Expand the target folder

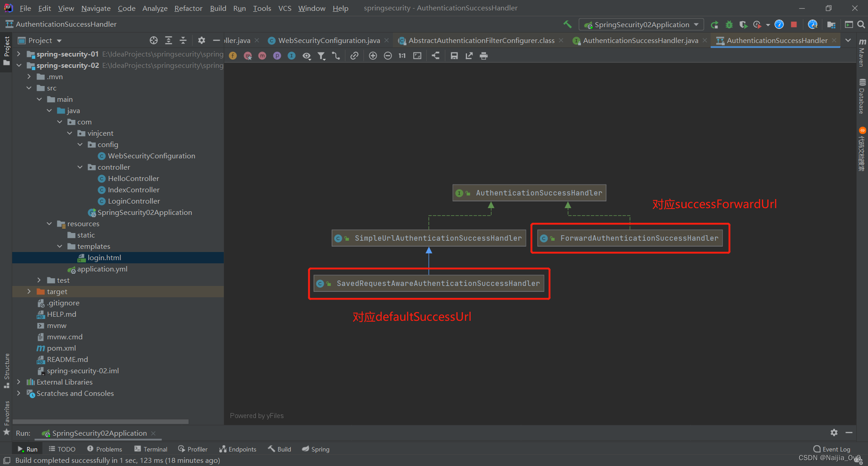point(29,291)
